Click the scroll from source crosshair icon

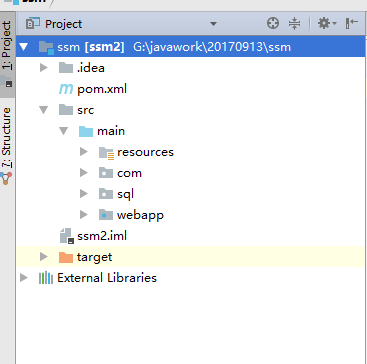click(x=273, y=24)
